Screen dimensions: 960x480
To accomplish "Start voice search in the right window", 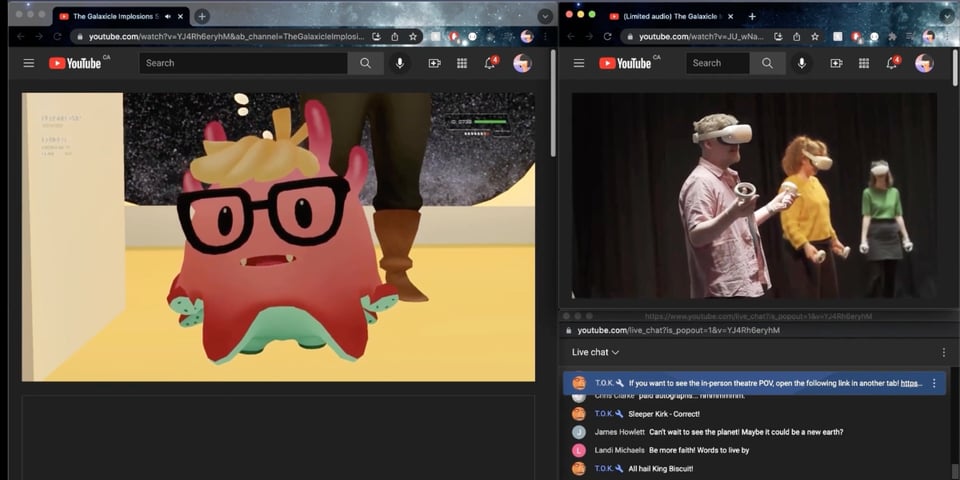I will pyautogui.click(x=801, y=63).
